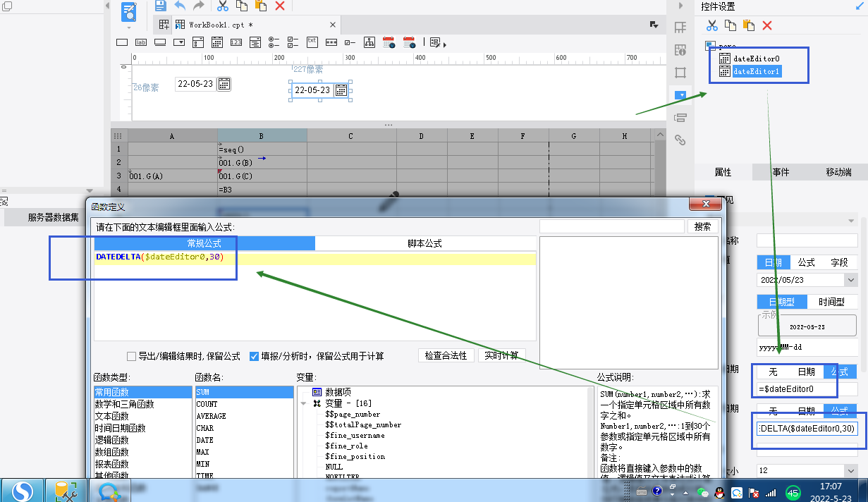Select $fine_username in the variable list
This screenshot has width=868, height=502.
tap(355, 436)
